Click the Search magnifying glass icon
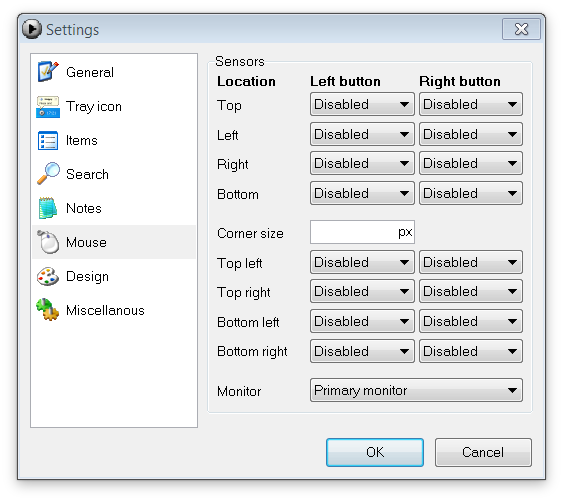Screen dimensions: 563x501 (48, 174)
